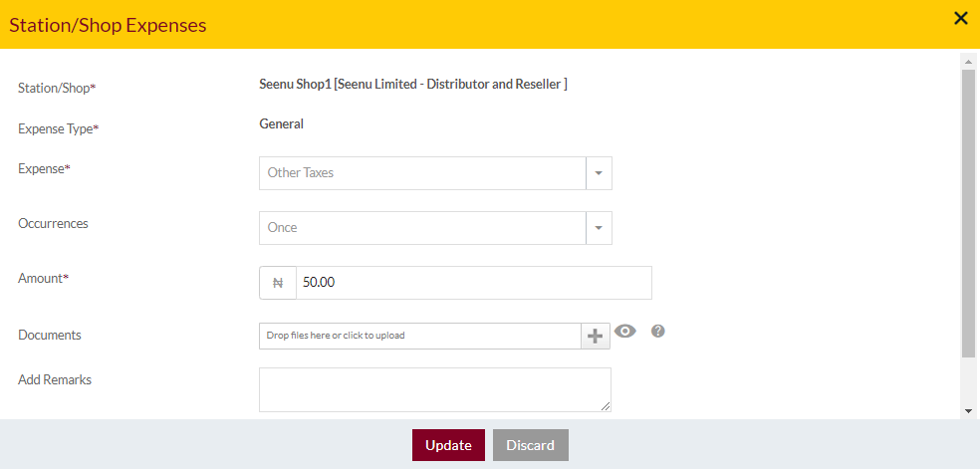Focus the Amount field showing 50.00
The height and width of the screenshot is (469, 980).
474,283
